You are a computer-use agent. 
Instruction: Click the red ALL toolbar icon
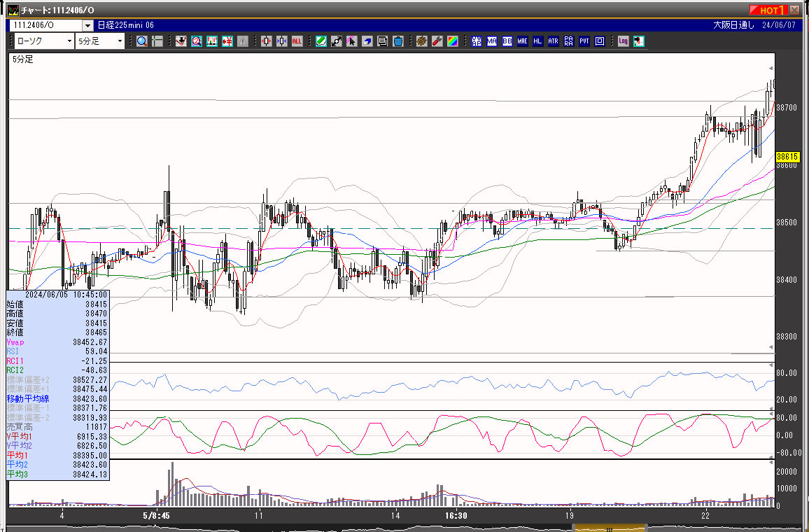[x=297, y=41]
